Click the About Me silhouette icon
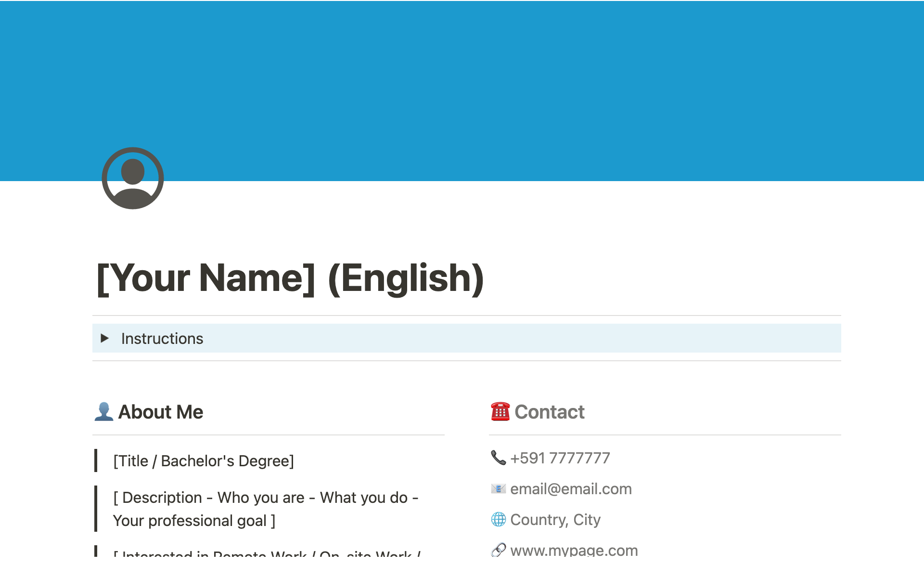924x578 pixels. pyautogui.click(x=103, y=412)
